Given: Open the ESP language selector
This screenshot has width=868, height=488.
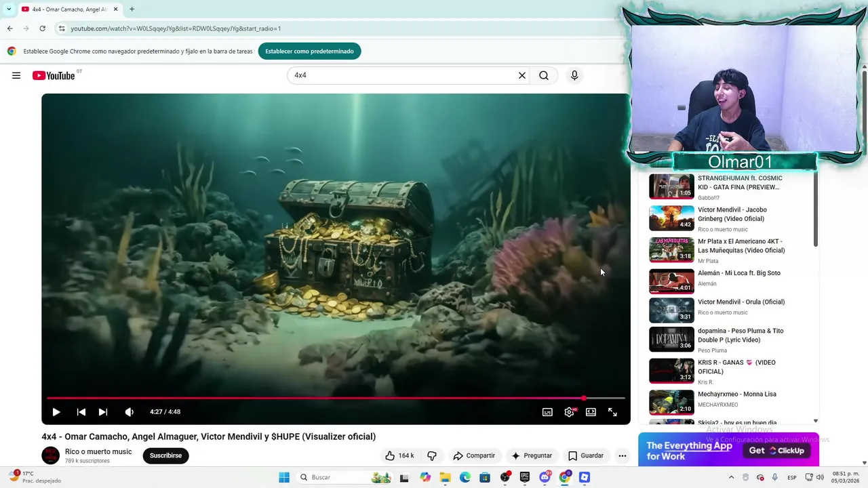Looking at the screenshot, I should click(792, 477).
